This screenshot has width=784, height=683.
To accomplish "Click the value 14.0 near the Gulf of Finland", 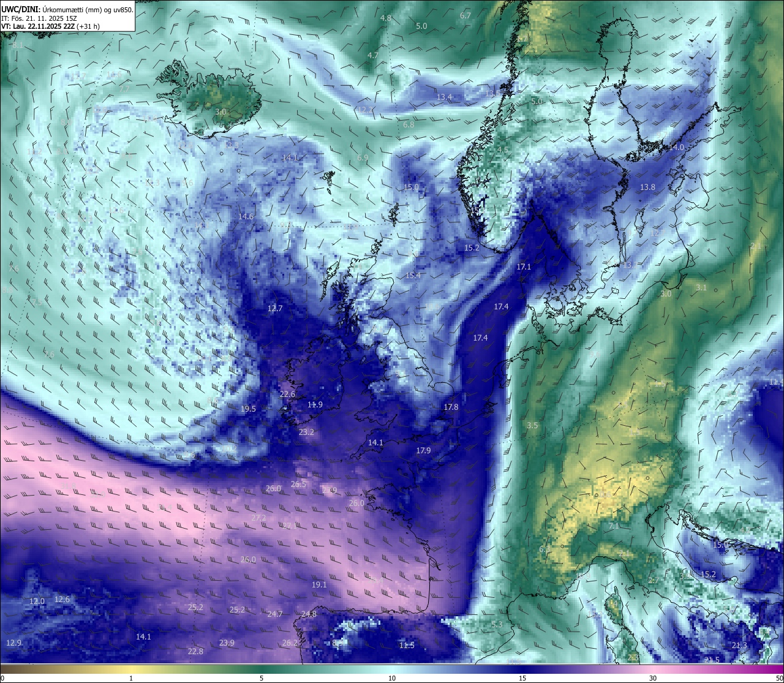I will click(x=676, y=148).
